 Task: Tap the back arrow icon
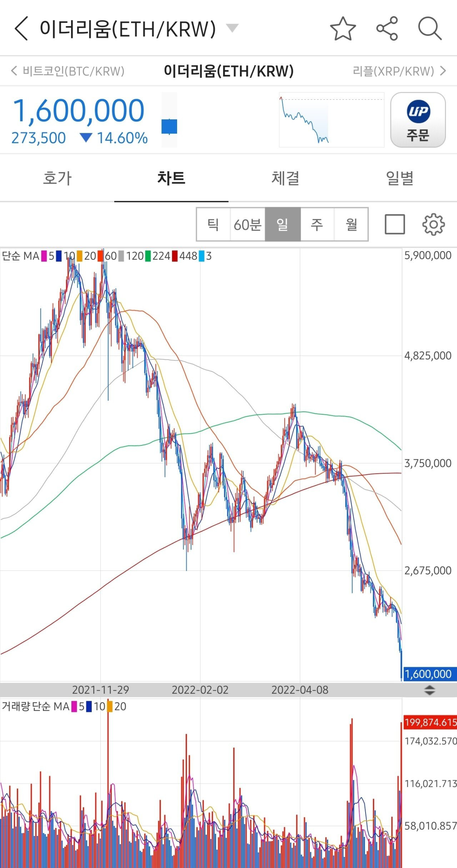click(21, 29)
